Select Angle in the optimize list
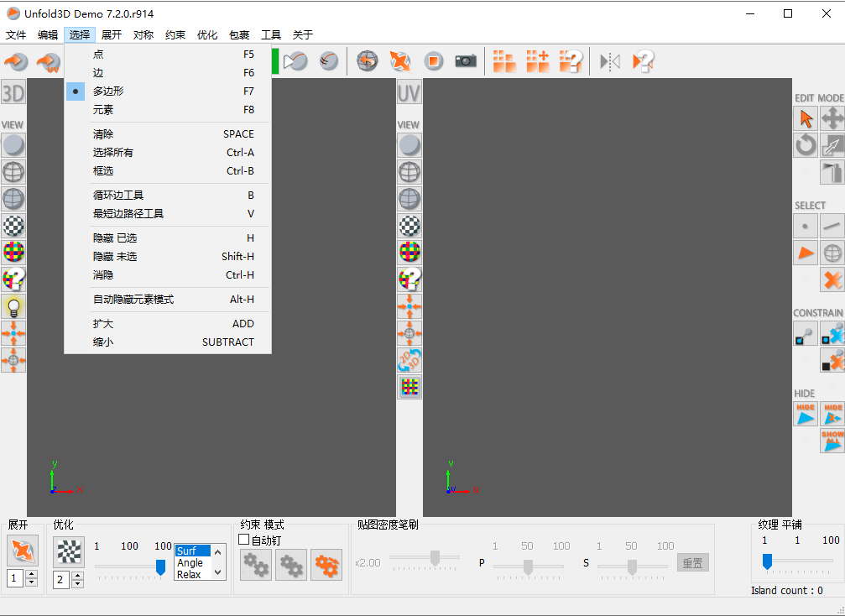The width and height of the screenshot is (845, 616). click(x=192, y=562)
